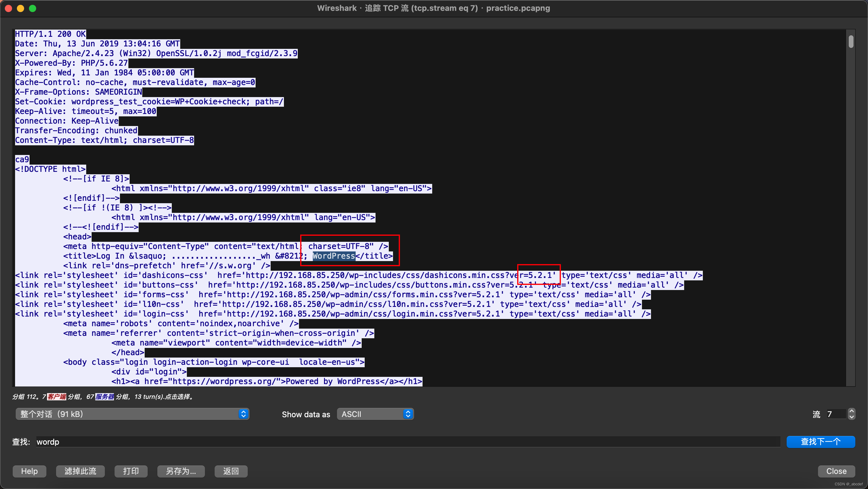Screen dimensions: 868x489
Task: Click the 'X-Powered-By: PHP/5.6.27' line
Action: click(x=71, y=63)
